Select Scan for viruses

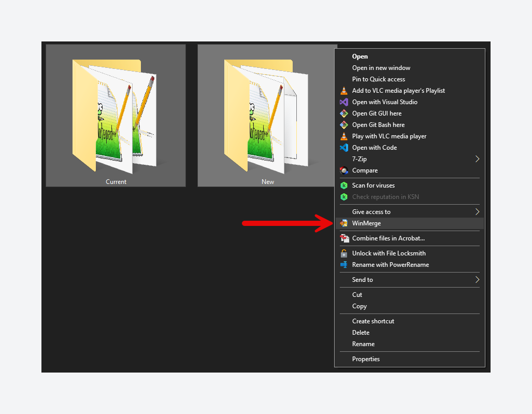pos(410,185)
